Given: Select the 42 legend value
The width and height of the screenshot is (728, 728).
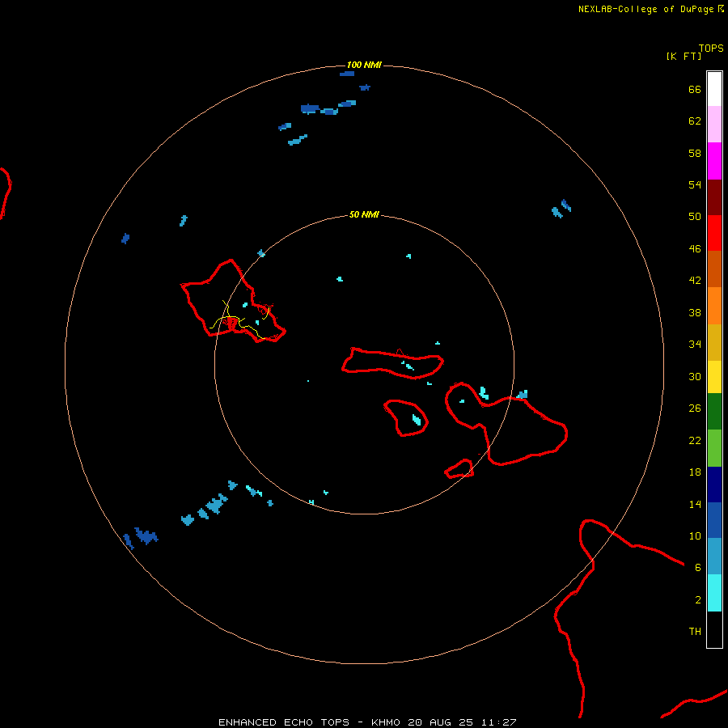Looking at the screenshot, I should point(695,281).
